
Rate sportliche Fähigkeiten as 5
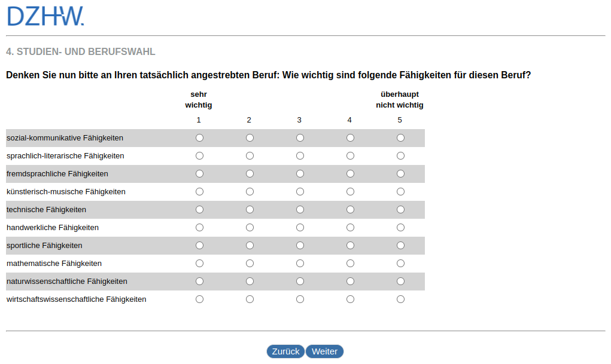tap(400, 246)
